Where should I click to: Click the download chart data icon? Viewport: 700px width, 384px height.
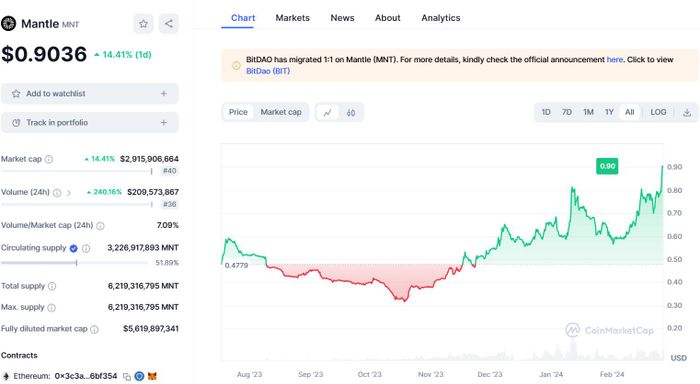point(687,113)
